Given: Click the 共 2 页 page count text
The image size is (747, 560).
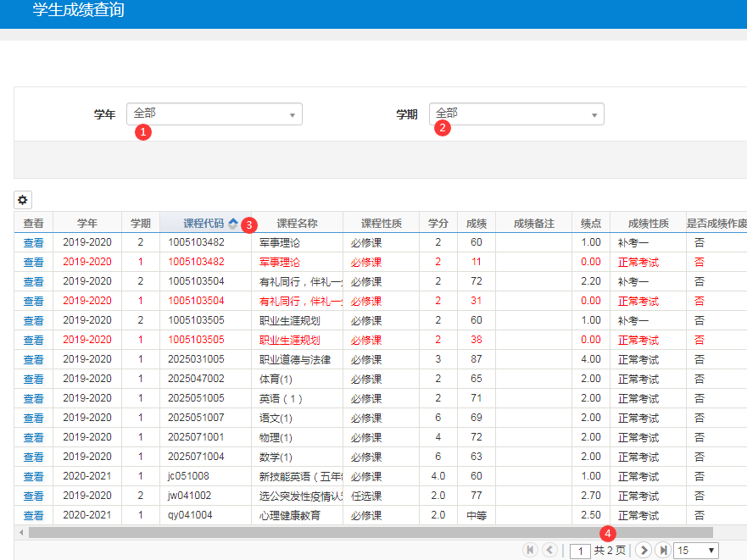Looking at the screenshot, I should point(610,551).
